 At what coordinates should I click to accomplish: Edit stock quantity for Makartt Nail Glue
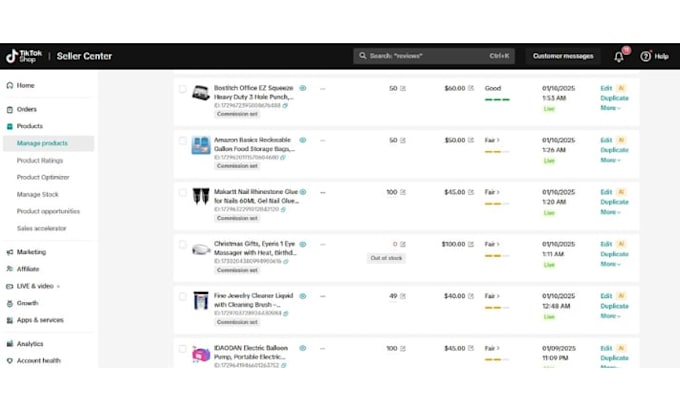pos(403,192)
